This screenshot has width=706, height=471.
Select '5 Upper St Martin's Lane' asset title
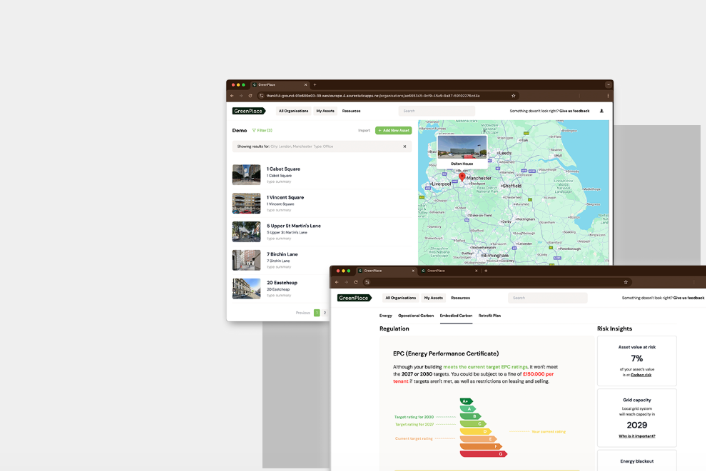tap(294, 226)
